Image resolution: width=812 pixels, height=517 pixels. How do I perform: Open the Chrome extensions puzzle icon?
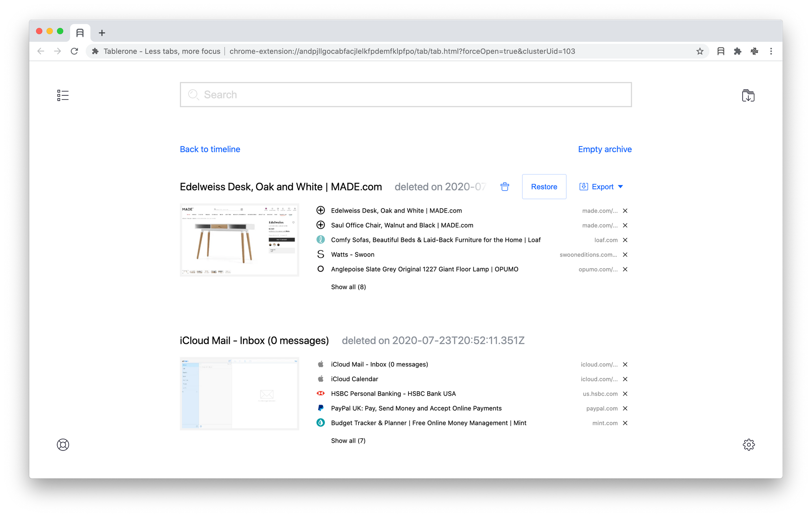click(x=738, y=51)
